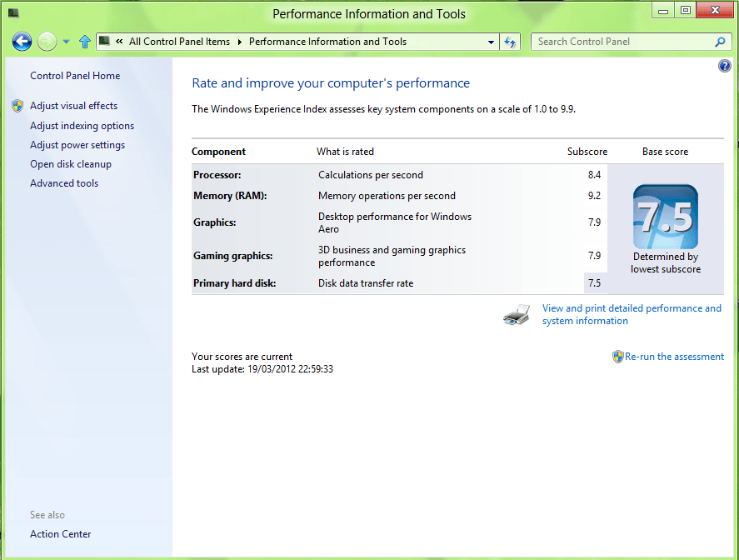
Task: Click 'Desktop performance for Windows Aero' text
Action: (x=394, y=222)
